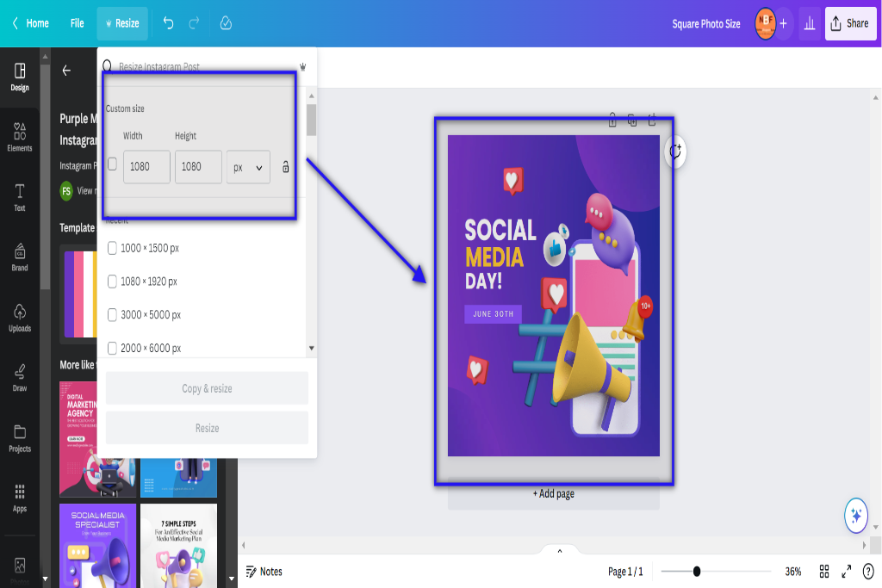882x588 pixels.
Task: Expand the pages panel chevron at bottom
Action: tap(560, 551)
